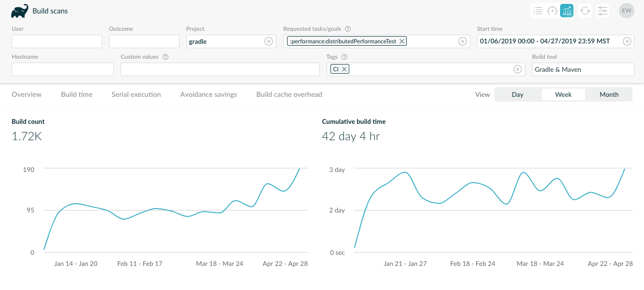Open the Requested tasks/goals help tooltip
This screenshot has width=644, height=290.
pyautogui.click(x=347, y=28)
